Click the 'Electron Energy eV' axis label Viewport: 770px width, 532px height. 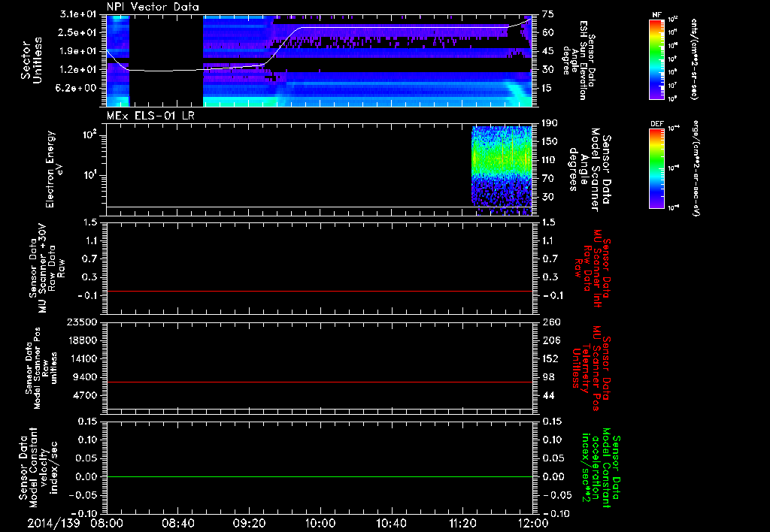point(53,169)
